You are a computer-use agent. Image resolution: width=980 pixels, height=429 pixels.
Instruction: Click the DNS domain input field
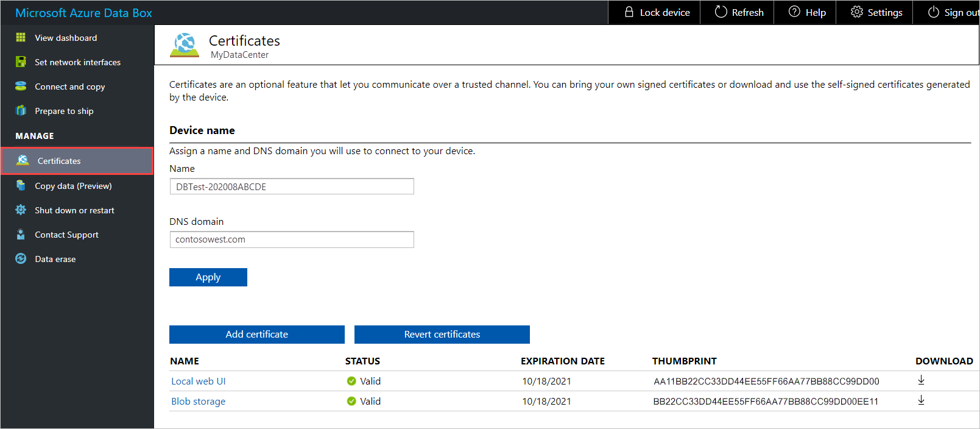(x=292, y=239)
